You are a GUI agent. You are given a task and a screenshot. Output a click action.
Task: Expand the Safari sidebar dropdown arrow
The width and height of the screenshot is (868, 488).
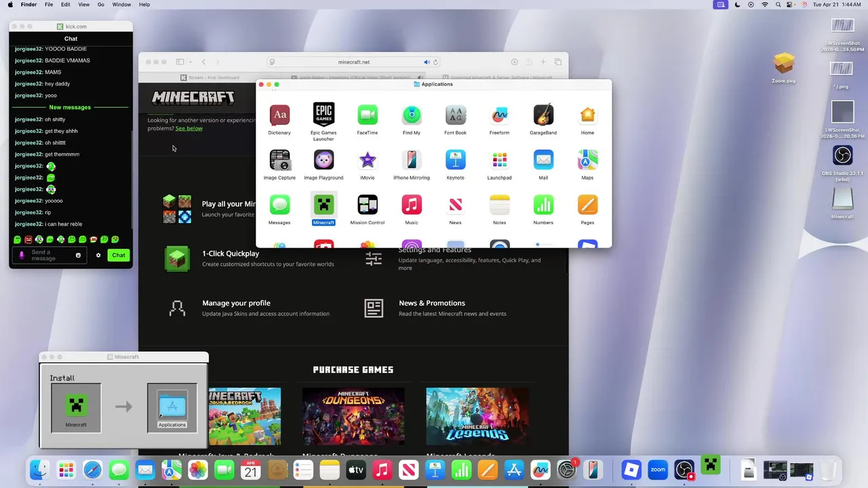[191, 62]
